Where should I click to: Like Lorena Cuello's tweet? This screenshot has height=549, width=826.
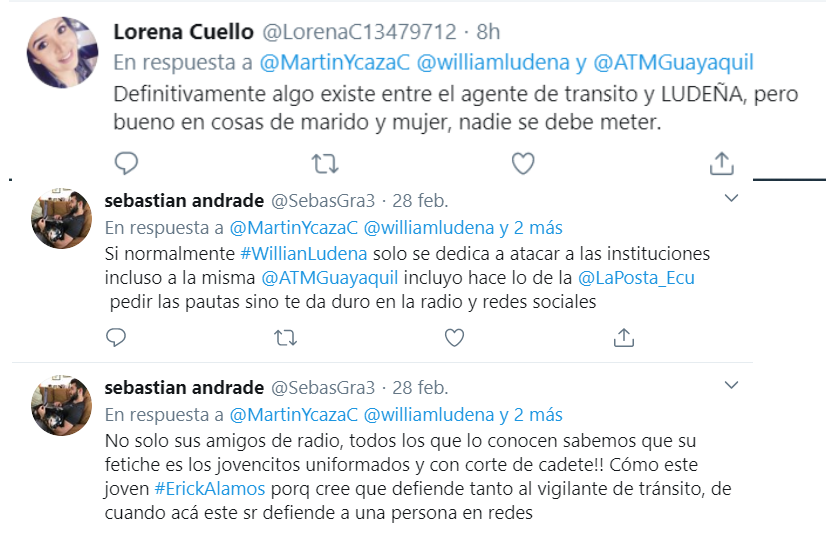[x=523, y=163]
